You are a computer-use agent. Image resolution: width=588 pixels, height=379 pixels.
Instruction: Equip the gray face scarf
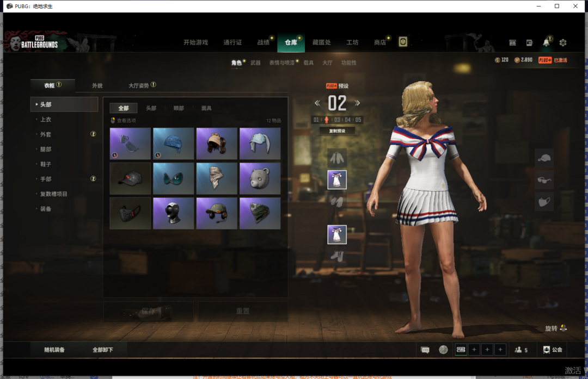pyautogui.click(x=217, y=178)
